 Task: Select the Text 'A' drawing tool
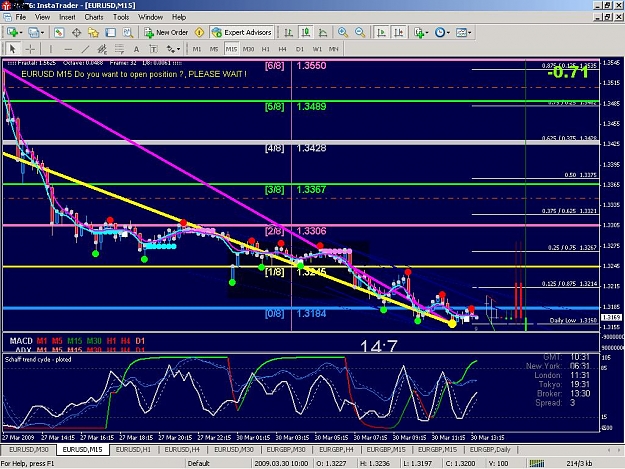pos(136,49)
